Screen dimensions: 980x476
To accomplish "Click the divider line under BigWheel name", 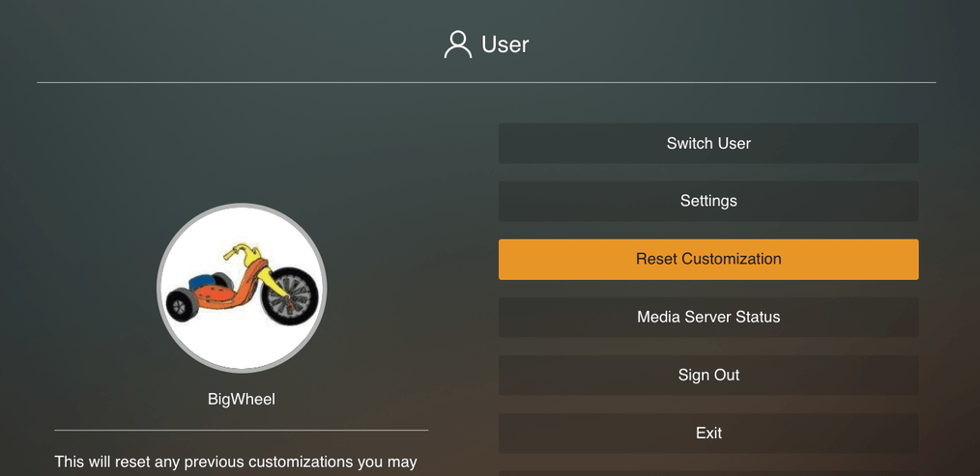I will (x=242, y=430).
